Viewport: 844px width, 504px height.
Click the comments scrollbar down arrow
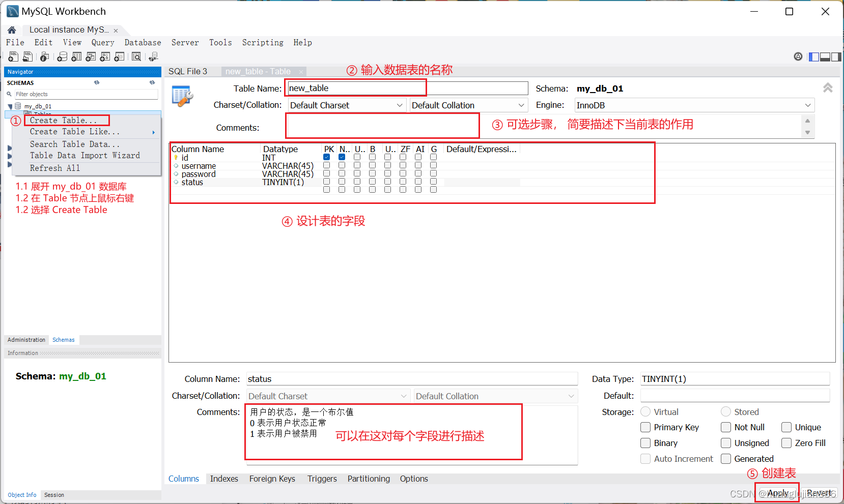click(807, 133)
